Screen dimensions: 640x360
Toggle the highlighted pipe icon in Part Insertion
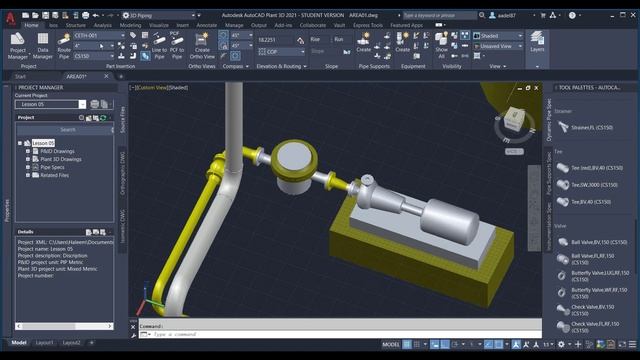pos(145,56)
